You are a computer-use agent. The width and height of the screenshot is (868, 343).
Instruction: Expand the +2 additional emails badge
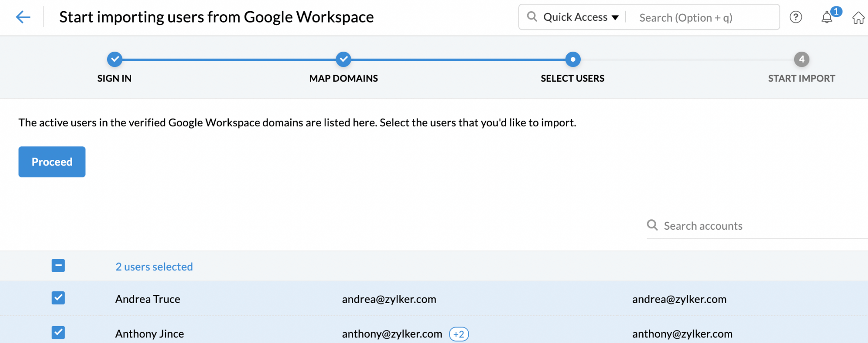pyautogui.click(x=459, y=334)
